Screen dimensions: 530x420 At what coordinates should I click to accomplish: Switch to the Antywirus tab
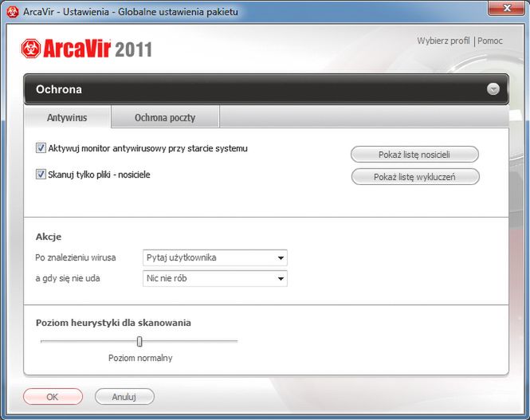(67, 118)
